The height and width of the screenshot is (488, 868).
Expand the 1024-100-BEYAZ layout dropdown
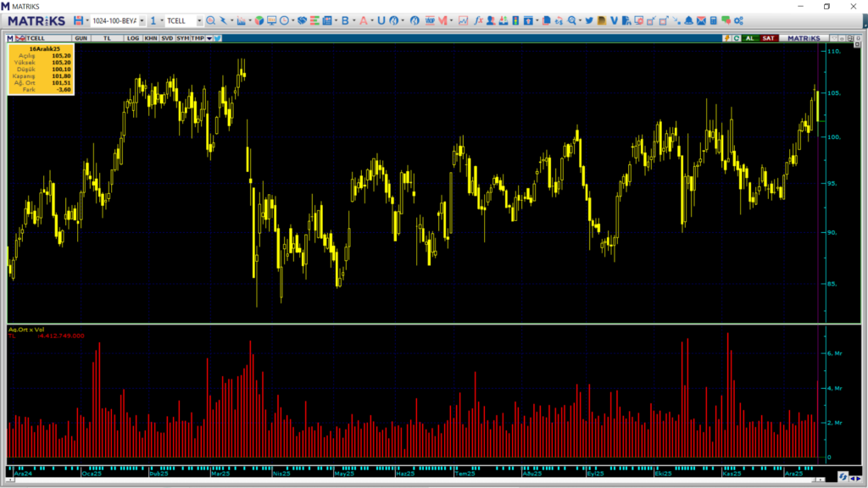pyautogui.click(x=142, y=20)
